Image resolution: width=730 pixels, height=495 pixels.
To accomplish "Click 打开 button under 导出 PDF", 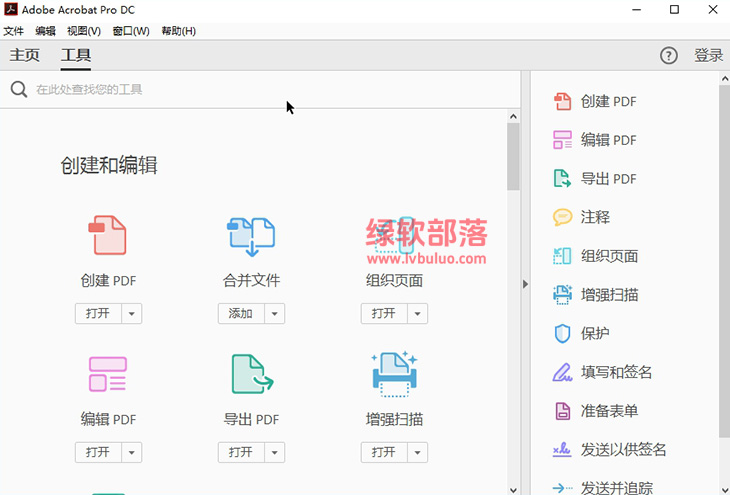I will [241, 452].
